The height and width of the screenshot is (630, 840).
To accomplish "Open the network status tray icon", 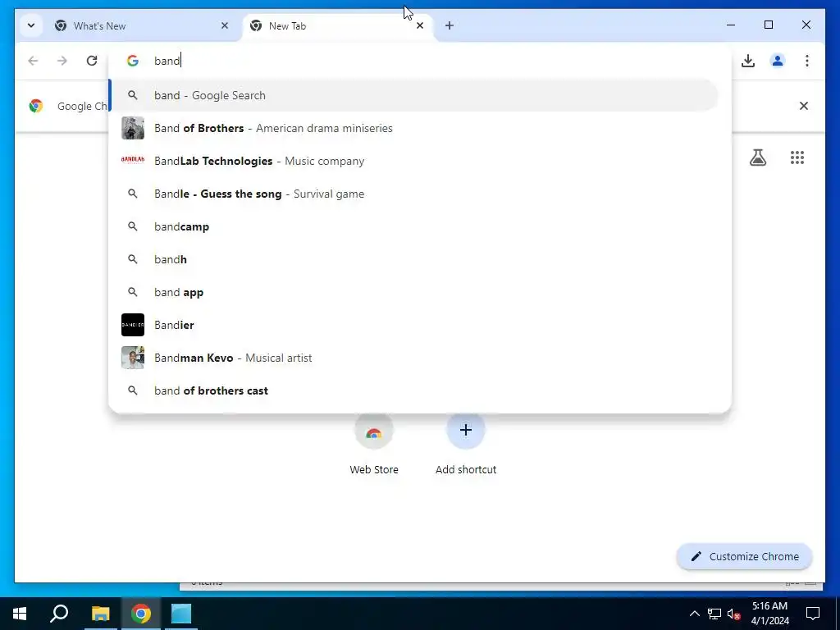I will [x=714, y=614].
